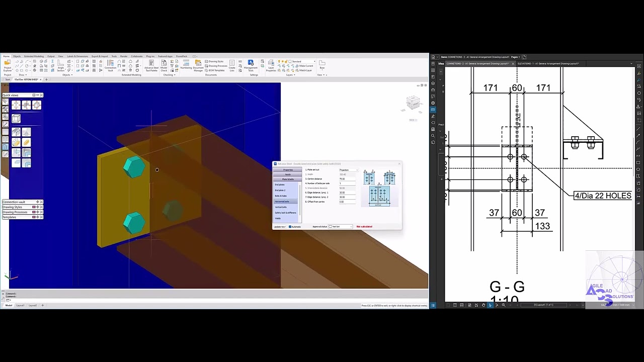Image resolution: width=644 pixels, height=362 pixels.
Task: Expand the Draw ribbon panel
Action: click(x=22, y=75)
